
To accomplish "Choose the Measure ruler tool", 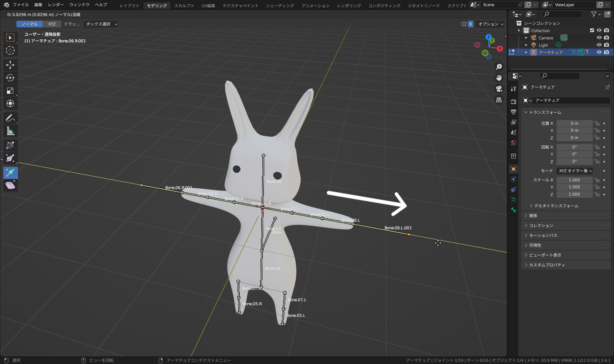I will tap(10, 131).
